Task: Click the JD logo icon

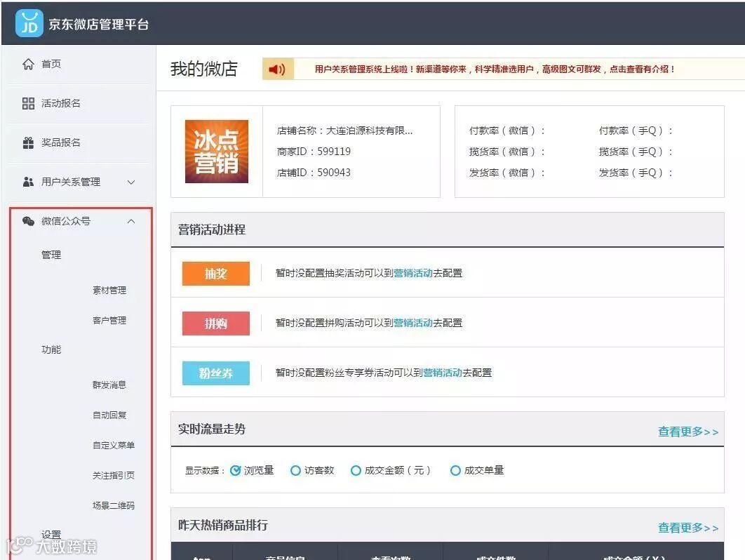Action: (x=29, y=23)
